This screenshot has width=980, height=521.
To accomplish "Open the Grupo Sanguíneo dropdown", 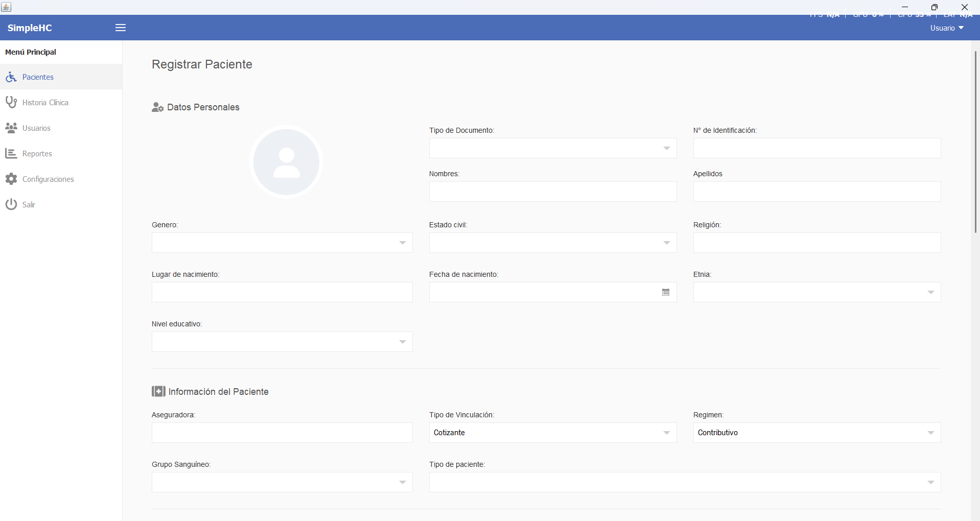I will point(282,482).
